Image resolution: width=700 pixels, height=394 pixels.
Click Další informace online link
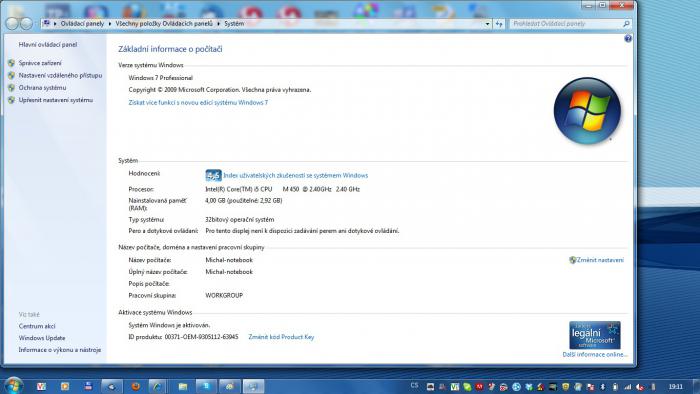(x=595, y=355)
